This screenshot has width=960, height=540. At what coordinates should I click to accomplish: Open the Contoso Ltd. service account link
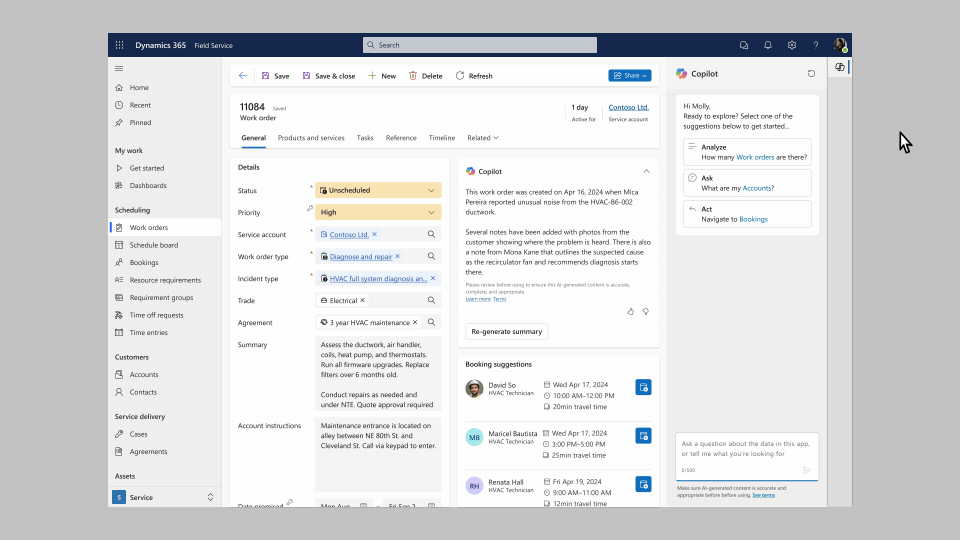(628, 107)
